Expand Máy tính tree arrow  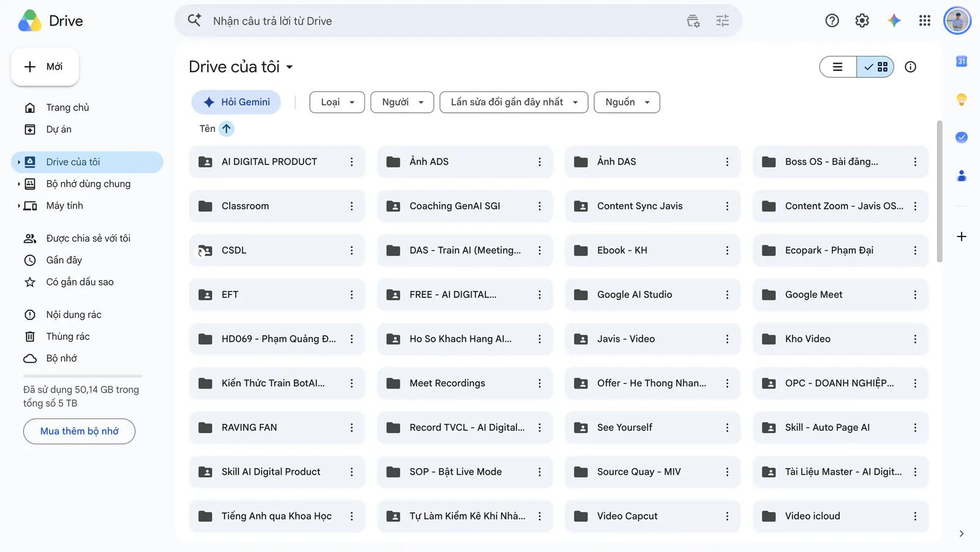point(19,206)
